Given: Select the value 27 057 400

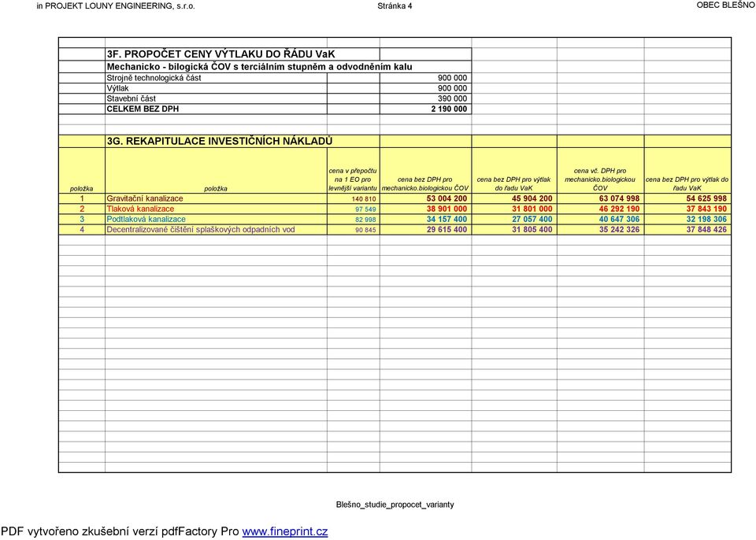Looking at the screenshot, I should pyautogui.click(x=532, y=220).
